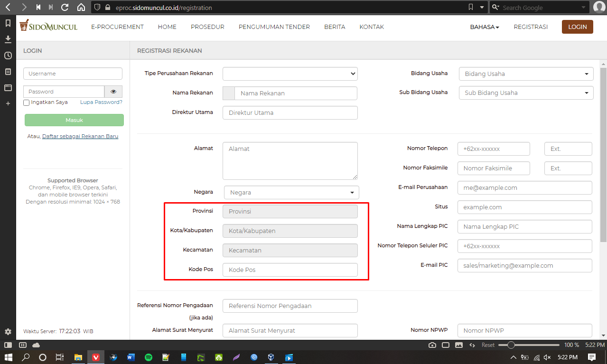607x364 pixels.
Task: Open the Negara country dropdown
Action: (x=291, y=193)
